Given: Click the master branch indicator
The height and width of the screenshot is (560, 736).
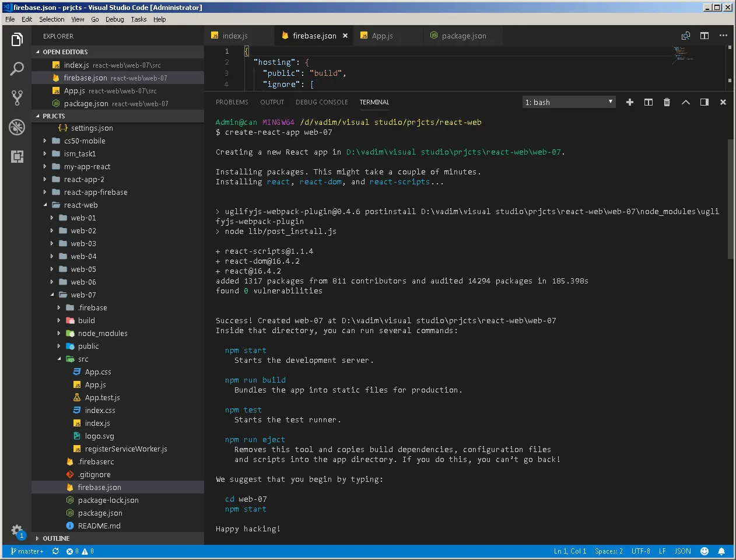Looking at the screenshot, I should [27, 551].
